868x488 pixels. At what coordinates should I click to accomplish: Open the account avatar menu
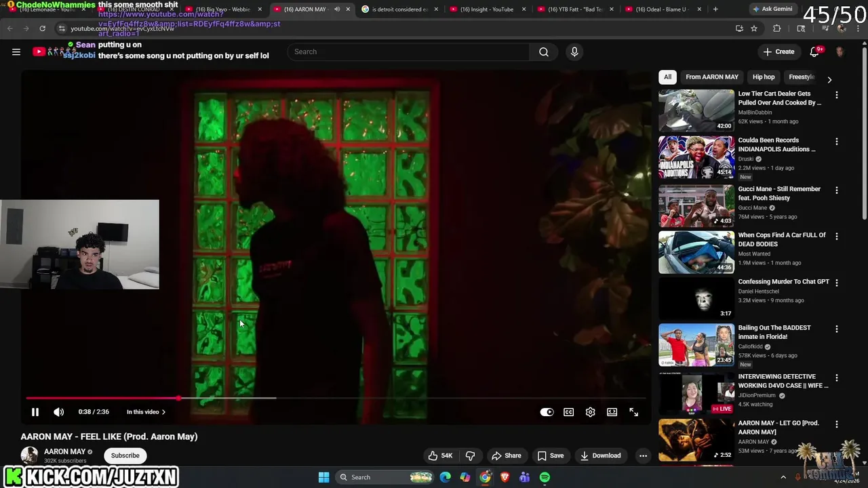pyautogui.click(x=840, y=52)
